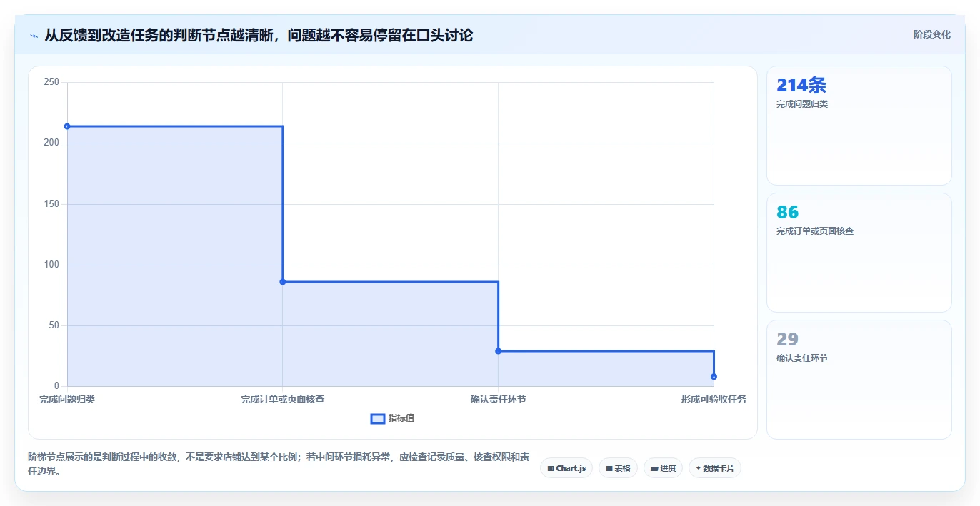Click the data point at 完成订单或页面核查
This screenshot has width=980, height=506.
click(x=283, y=282)
